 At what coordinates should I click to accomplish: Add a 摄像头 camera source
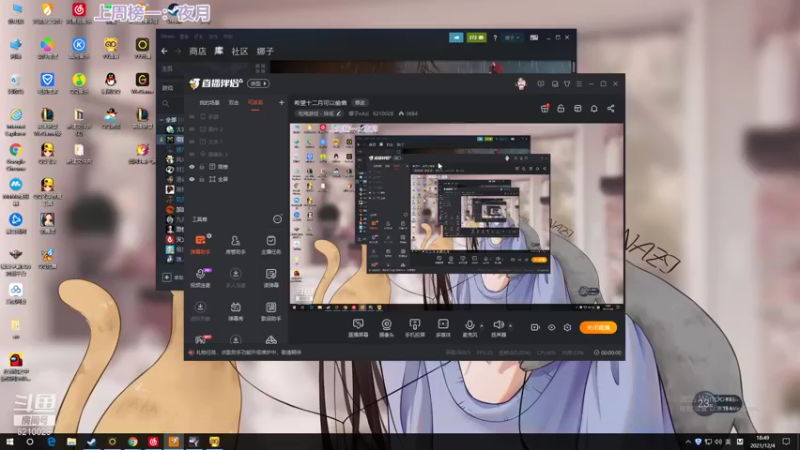coord(386,328)
